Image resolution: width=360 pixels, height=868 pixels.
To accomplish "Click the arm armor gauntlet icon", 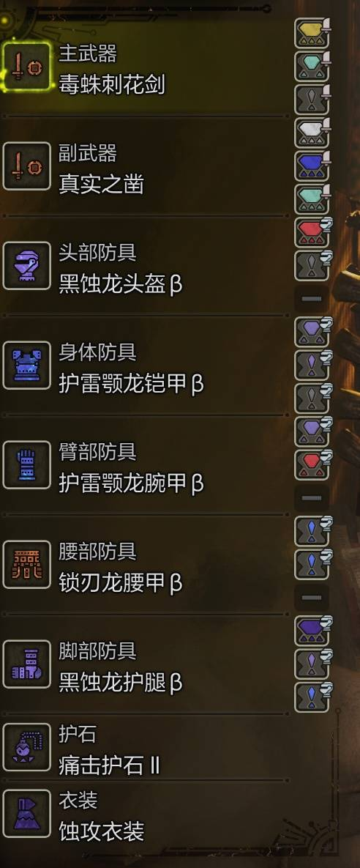I will click(x=26, y=465).
